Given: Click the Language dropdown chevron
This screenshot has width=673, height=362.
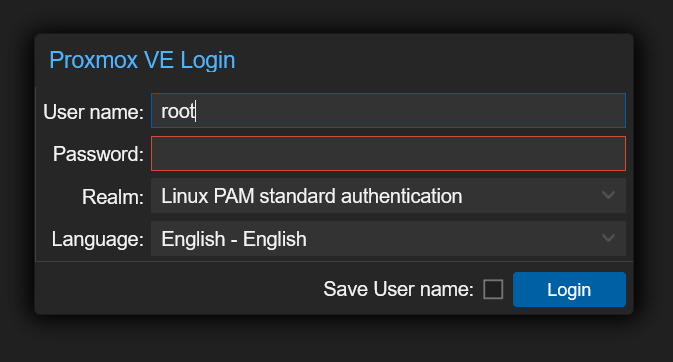Looking at the screenshot, I should [608, 238].
